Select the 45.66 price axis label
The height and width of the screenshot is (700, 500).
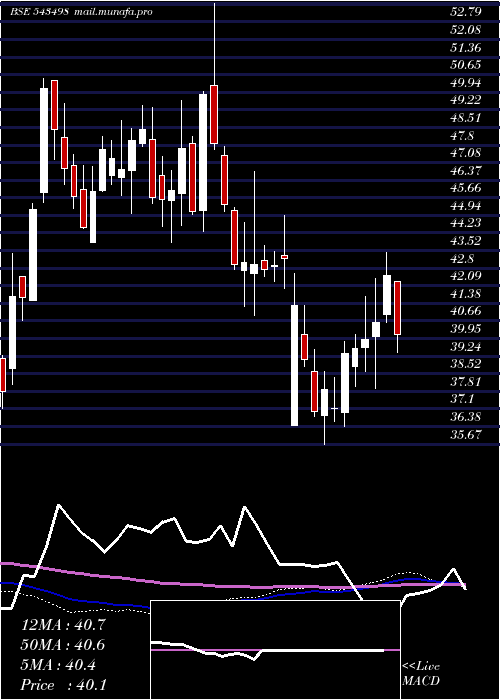pos(466,188)
